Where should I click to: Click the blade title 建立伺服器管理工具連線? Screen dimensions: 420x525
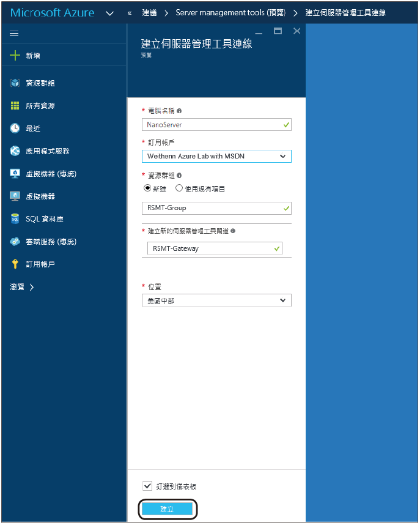[x=196, y=43]
